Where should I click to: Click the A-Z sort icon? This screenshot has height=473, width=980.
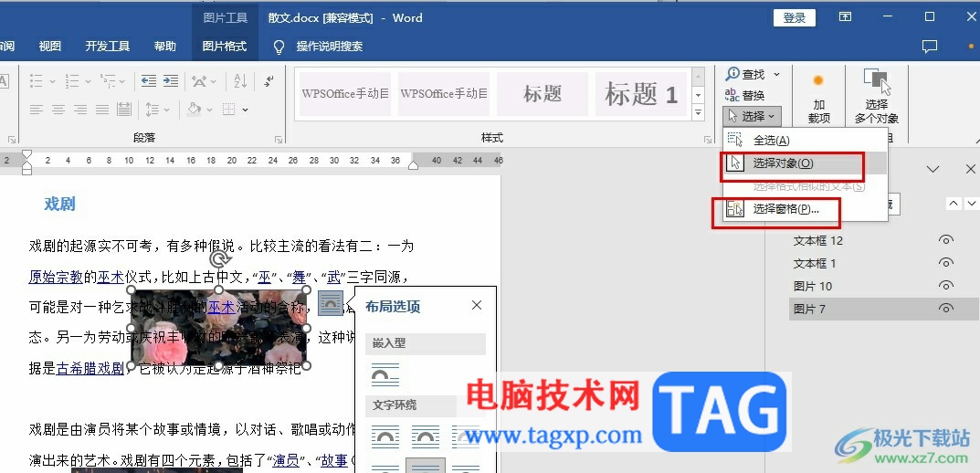pos(240,80)
